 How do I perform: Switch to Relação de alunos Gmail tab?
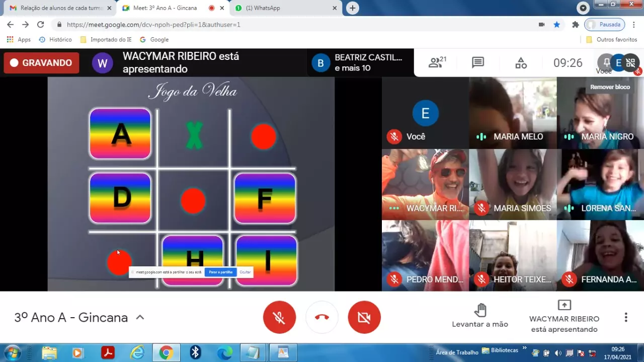click(58, 8)
